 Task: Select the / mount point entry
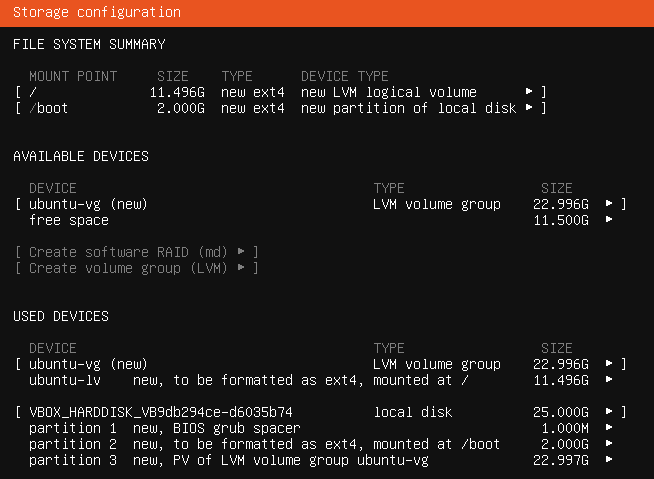281,92
